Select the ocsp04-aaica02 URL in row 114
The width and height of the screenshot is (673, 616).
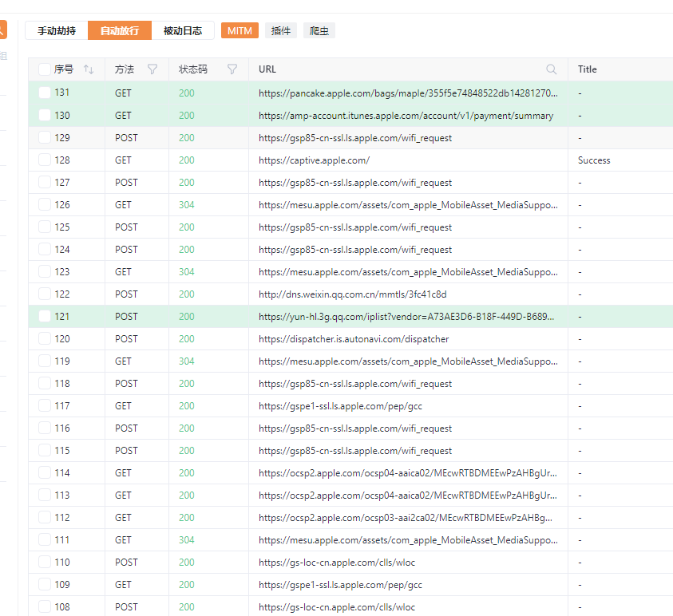click(x=408, y=472)
